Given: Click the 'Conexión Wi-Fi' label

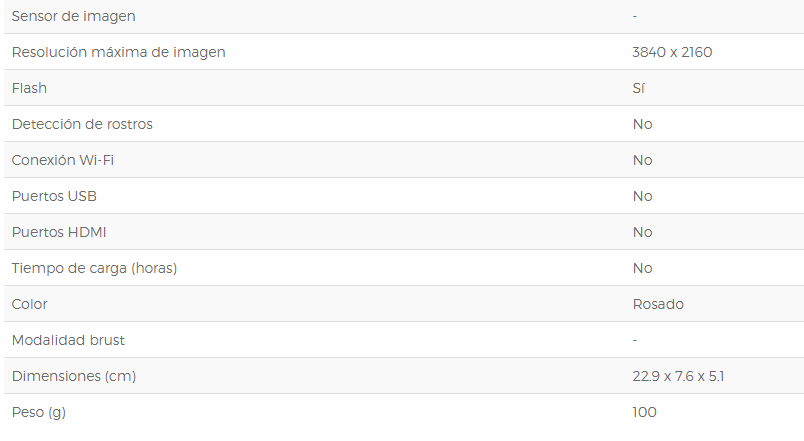Looking at the screenshot, I should [63, 160].
